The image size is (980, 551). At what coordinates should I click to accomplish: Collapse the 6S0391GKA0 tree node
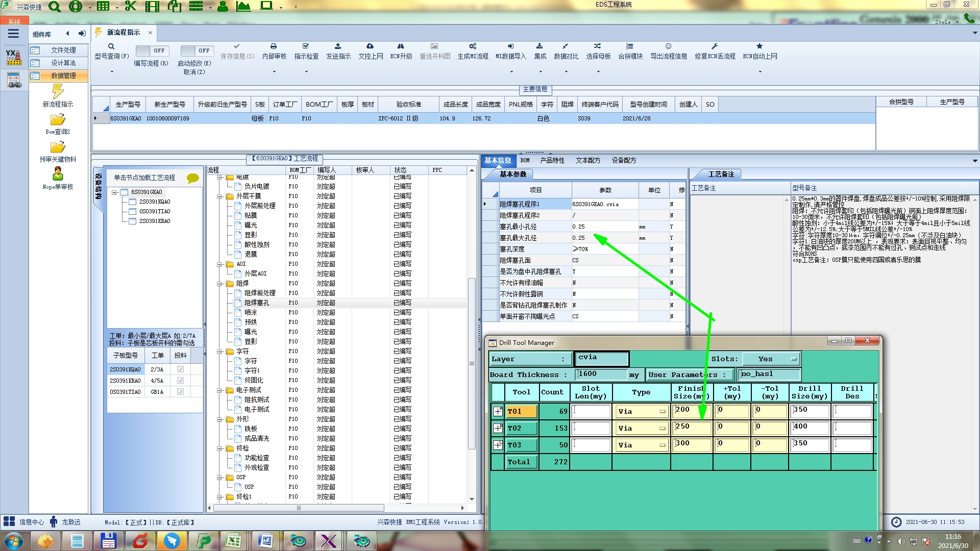tap(114, 192)
